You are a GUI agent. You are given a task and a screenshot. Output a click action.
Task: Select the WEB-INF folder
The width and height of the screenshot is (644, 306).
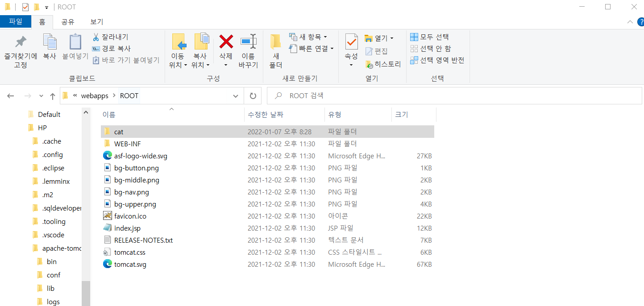(267, 144)
